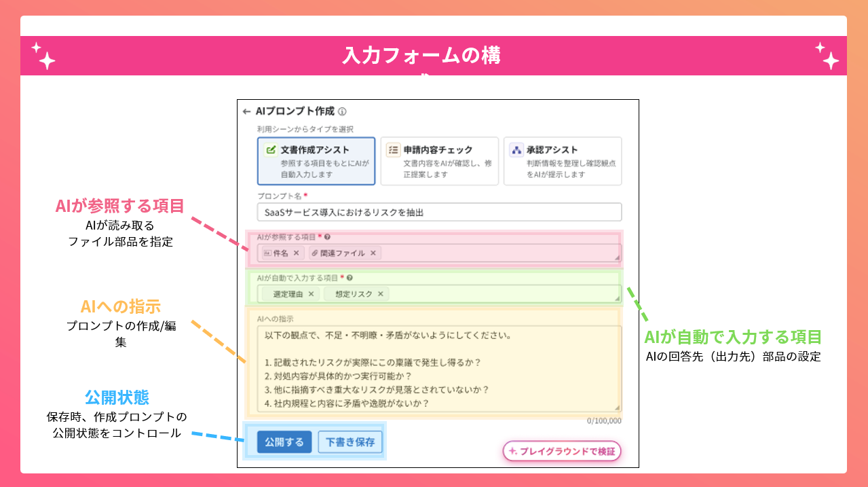868x487 pixels.
Task: Click the 選定理由 tag label
Action: point(288,294)
